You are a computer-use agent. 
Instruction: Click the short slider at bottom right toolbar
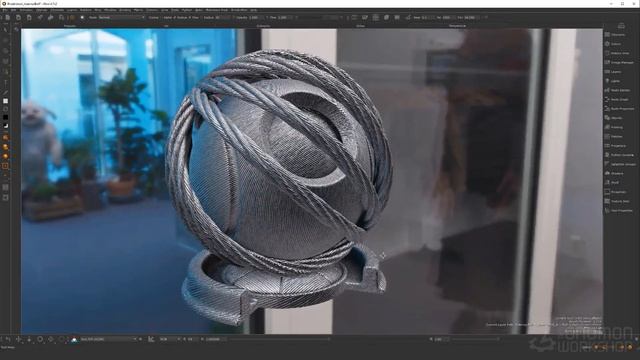tap(476, 339)
